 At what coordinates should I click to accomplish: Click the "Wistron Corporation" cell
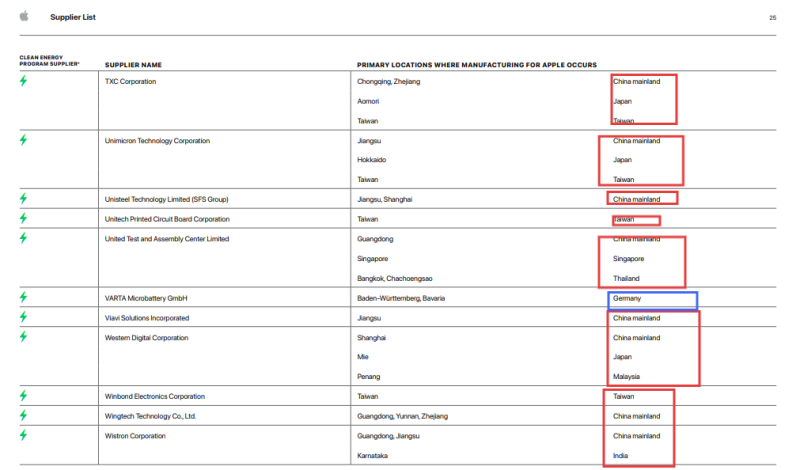(x=135, y=436)
